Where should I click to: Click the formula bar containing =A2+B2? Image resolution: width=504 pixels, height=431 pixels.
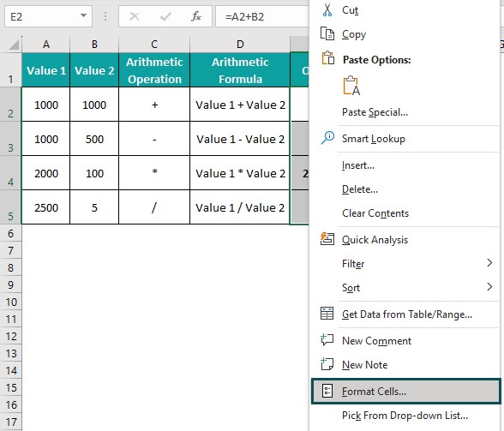click(x=262, y=16)
